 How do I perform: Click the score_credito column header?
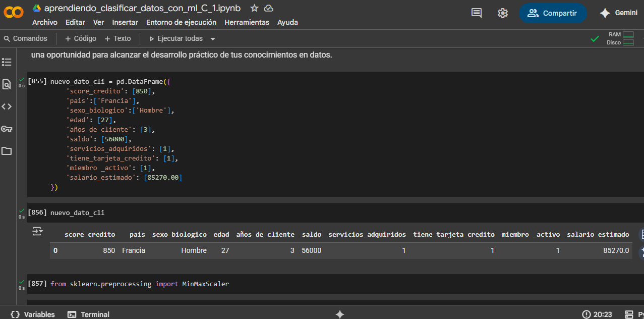point(90,234)
